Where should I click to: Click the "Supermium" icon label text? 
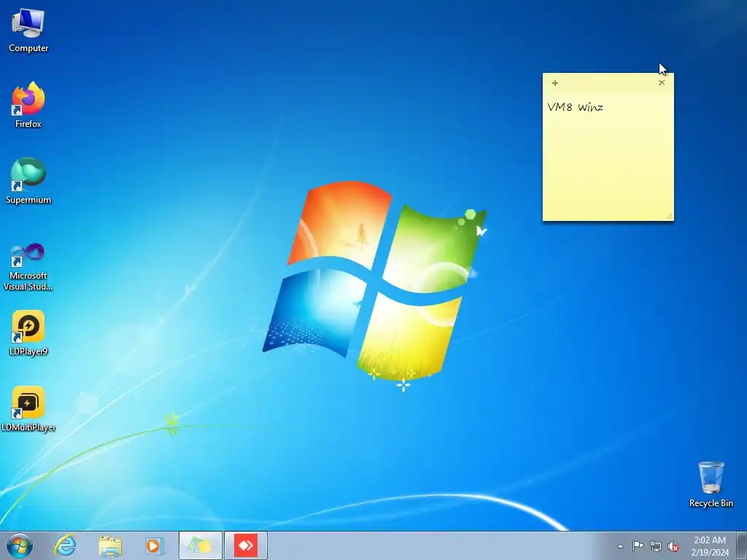click(28, 200)
